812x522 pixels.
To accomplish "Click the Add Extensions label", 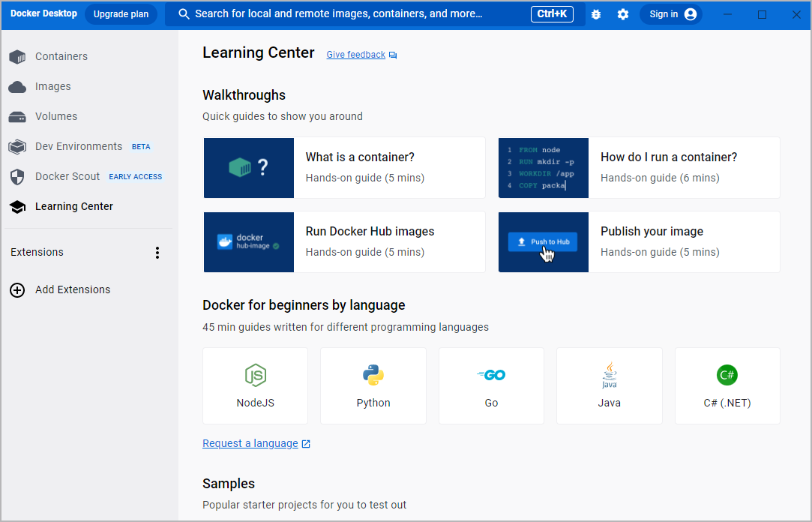I will (73, 290).
